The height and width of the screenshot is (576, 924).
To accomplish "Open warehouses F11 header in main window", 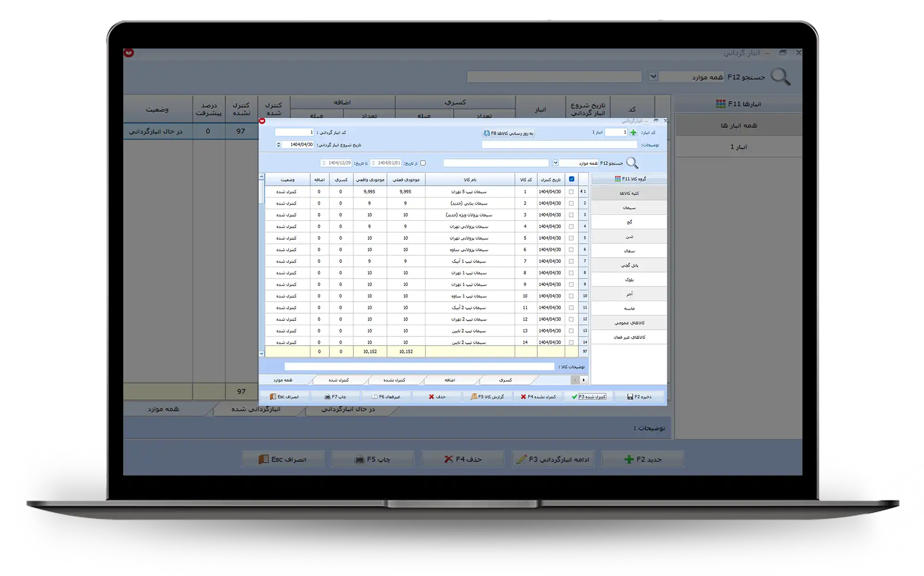I will pos(738,104).
